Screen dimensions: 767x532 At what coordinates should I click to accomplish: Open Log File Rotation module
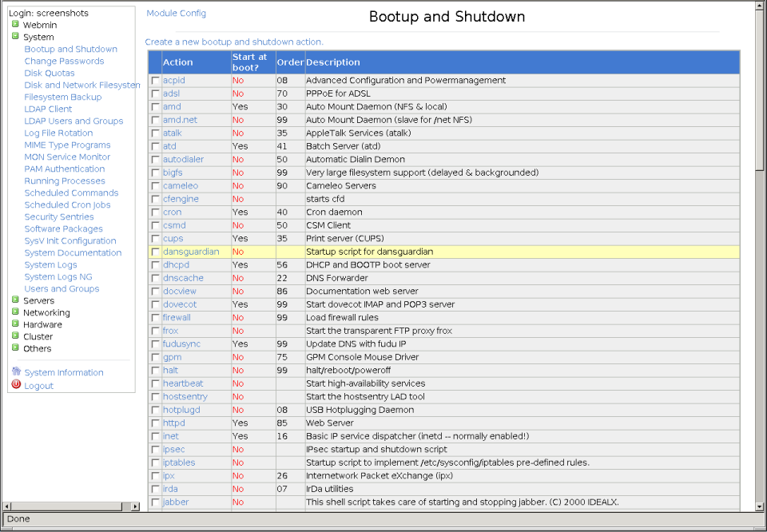pos(58,133)
